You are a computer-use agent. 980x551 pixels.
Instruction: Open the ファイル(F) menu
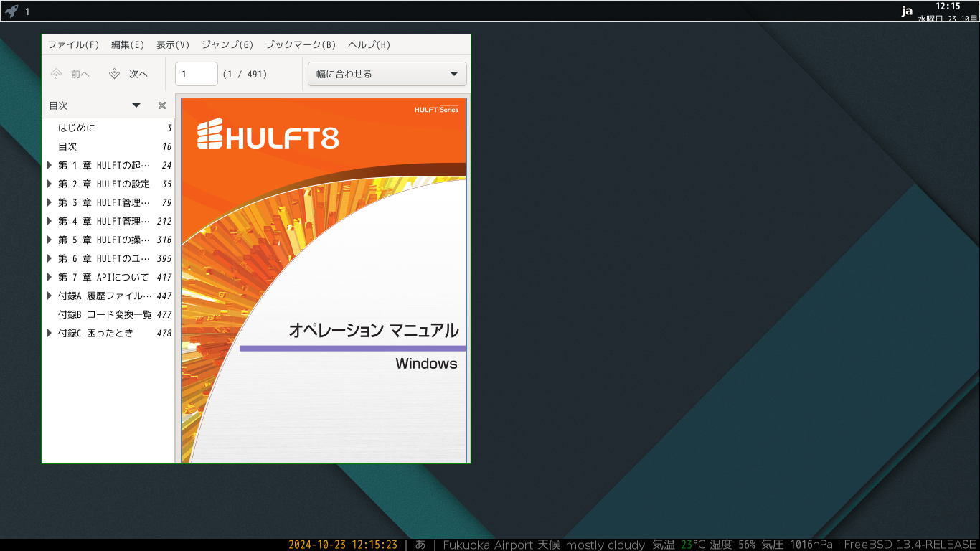(73, 44)
